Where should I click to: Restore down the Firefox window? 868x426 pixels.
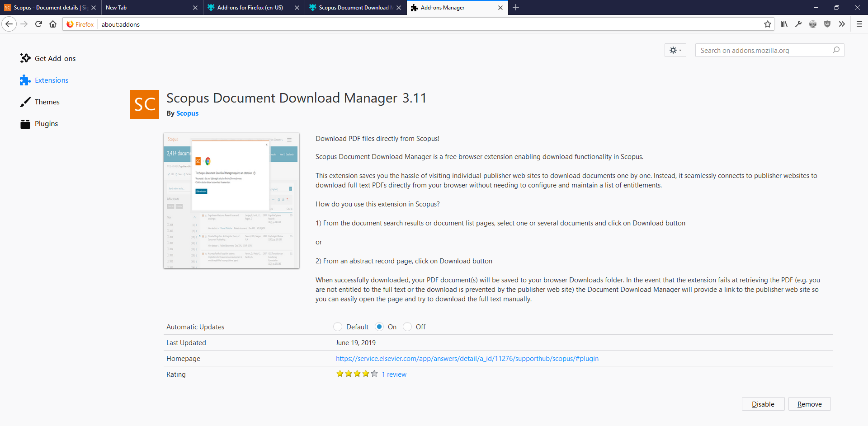coord(837,8)
